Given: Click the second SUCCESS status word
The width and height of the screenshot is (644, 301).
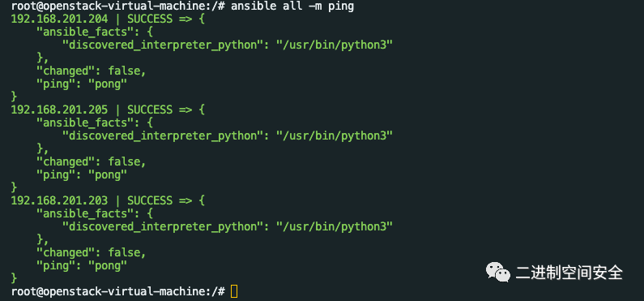Looking at the screenshot, I should tap(150, 110).
